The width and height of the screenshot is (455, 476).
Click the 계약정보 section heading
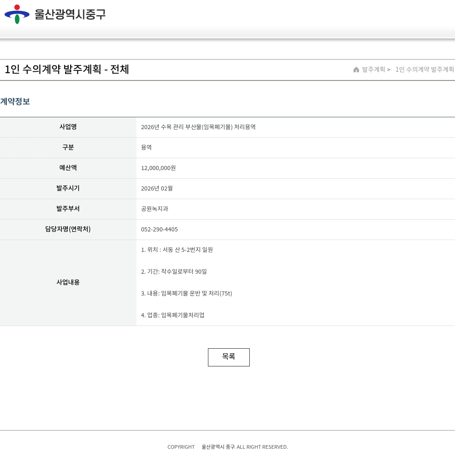coord(15,101)
